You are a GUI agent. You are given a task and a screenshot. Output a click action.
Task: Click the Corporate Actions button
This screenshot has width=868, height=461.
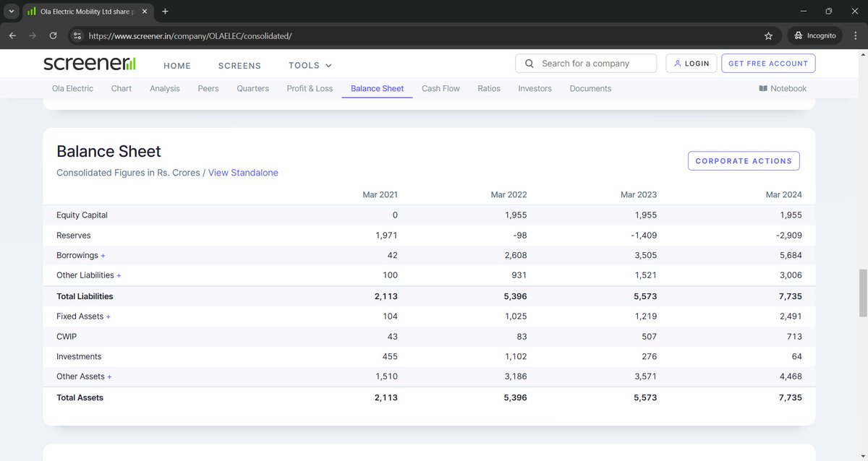click(x=744, y=161)
